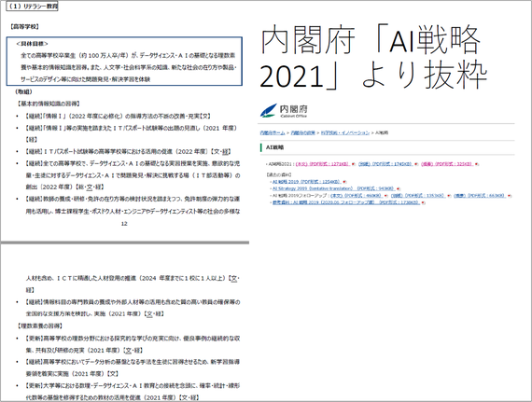Click the 【高等学校】 heading
Viewport: 532px width, 402px height.
click(x=24, y=26)
